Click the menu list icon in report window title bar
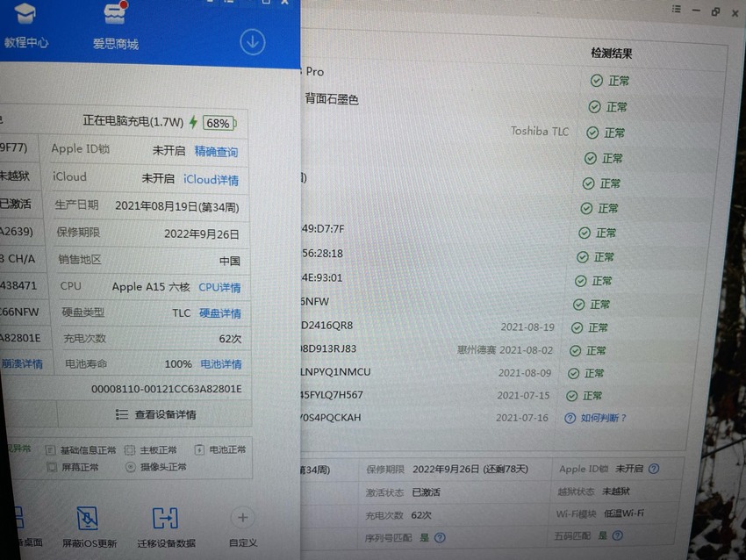Screen dimensions: 746x560 pyautogui.click(x=676, y=9)
